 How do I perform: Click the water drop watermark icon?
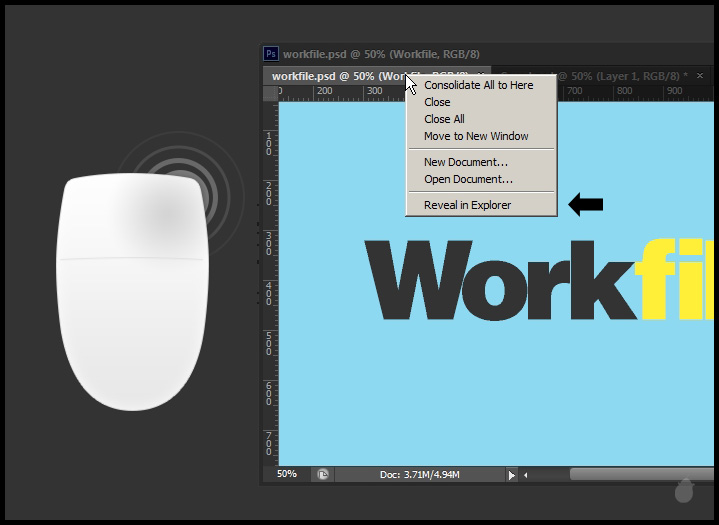(x=685, y=490)
